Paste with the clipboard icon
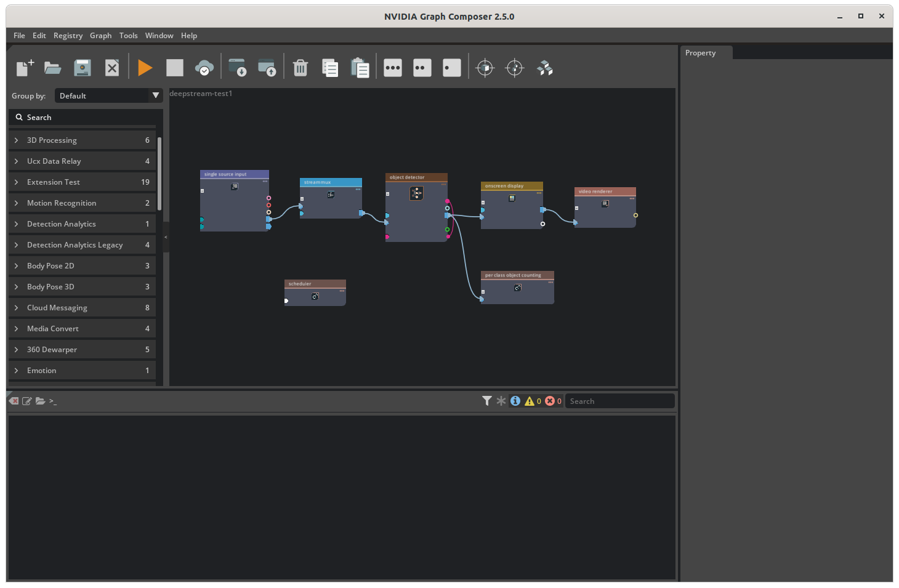 pos(360,68)
